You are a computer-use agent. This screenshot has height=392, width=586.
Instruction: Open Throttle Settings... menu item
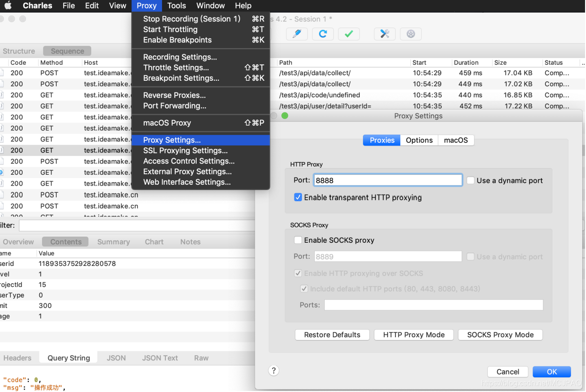tap(200, 68)
